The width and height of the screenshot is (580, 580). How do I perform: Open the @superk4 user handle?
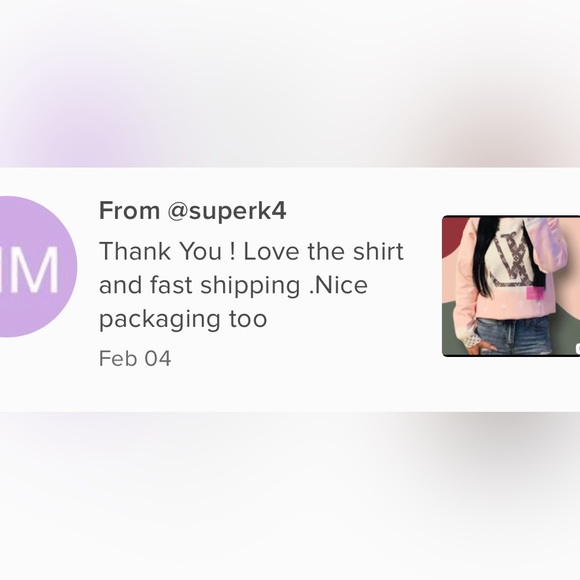click(x=227, y=211)
